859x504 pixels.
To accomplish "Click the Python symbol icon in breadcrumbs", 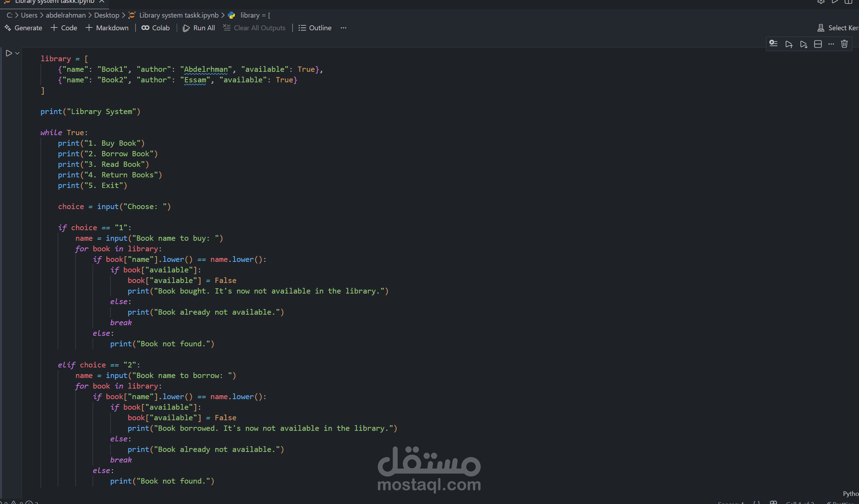I will click(231, 15).
